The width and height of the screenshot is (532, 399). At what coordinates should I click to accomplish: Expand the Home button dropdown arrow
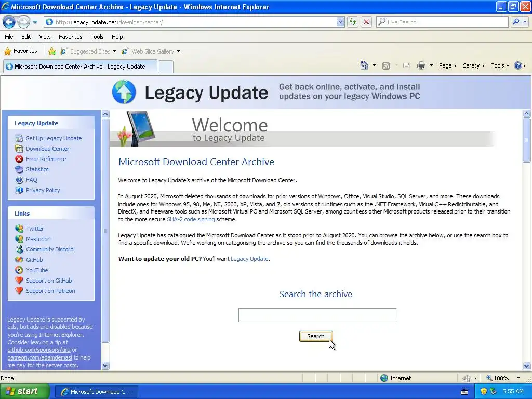point(374,65)
